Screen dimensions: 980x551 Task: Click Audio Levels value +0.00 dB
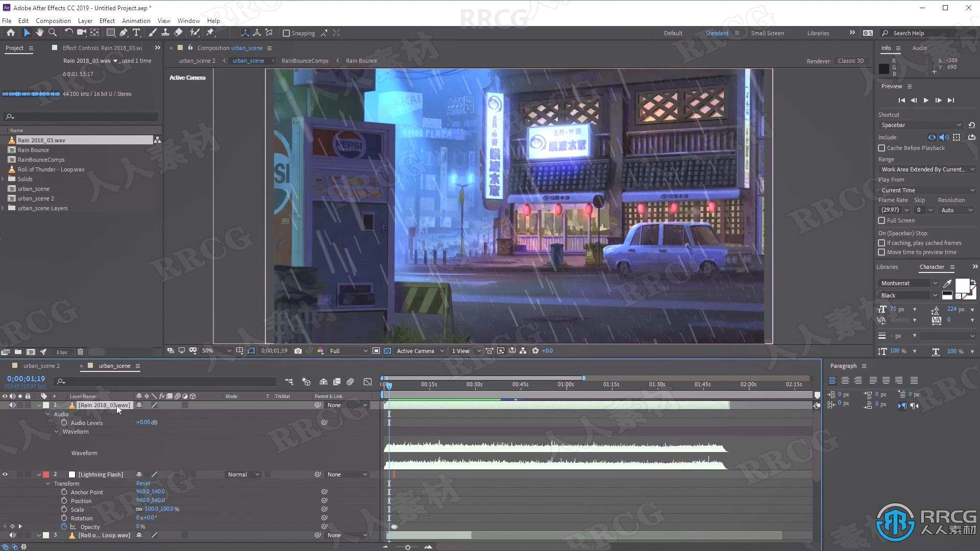tap(146, 422)
